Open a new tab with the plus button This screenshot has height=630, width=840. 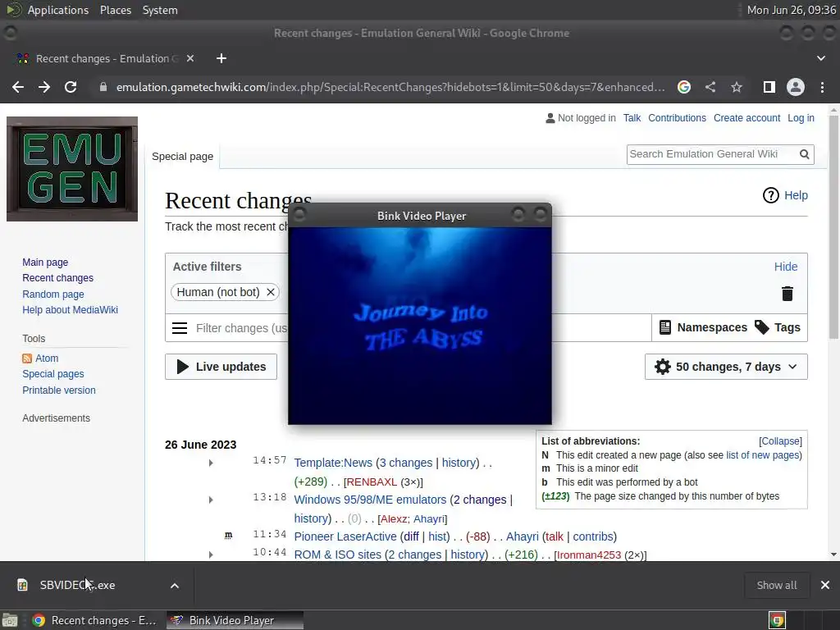(221, 58)
